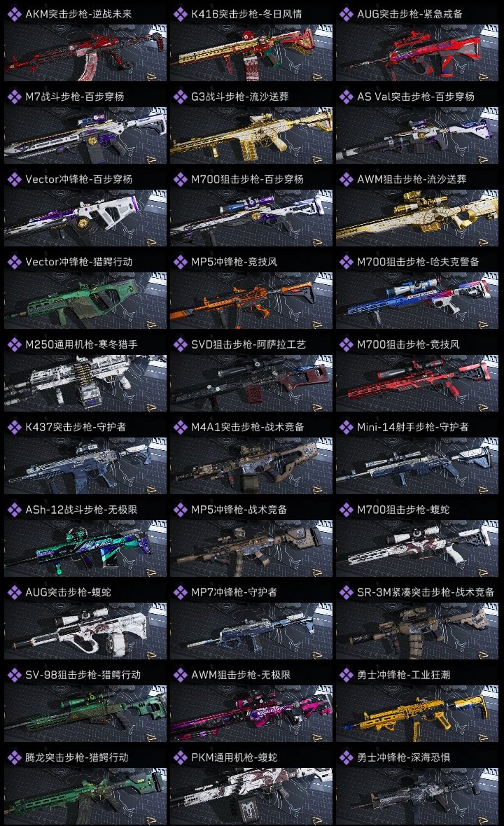504x826 pixels.
Task: Click the purple diamond icon before AWM狙击步枪-流沙送葬
Action: point(346,179)
